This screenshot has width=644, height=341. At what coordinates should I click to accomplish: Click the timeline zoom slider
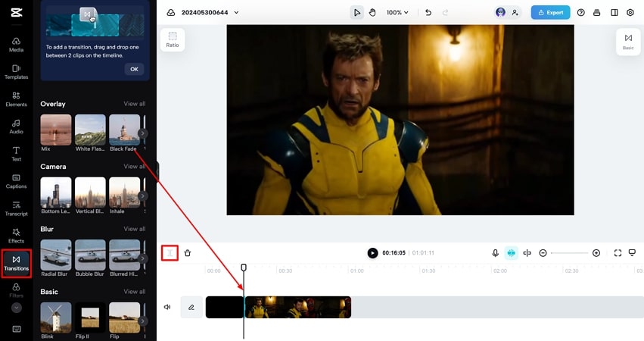(x=570, y=253)
